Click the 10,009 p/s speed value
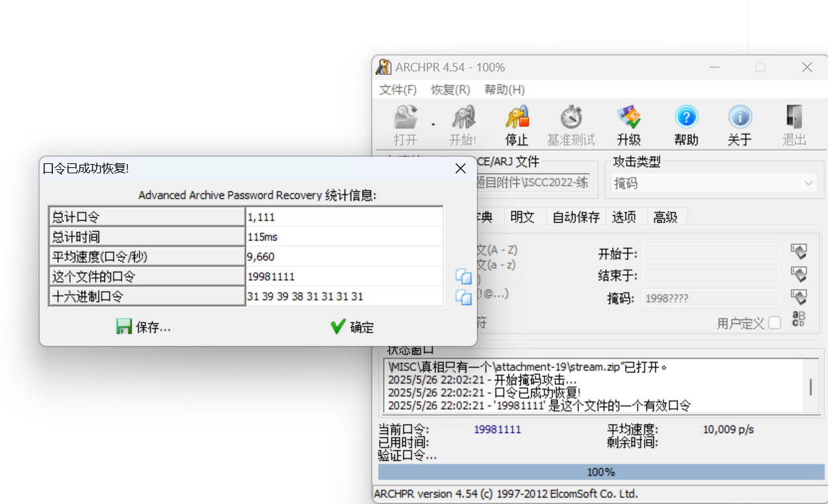The height and width of the screenshot is (504, 828). coord(728,429)
